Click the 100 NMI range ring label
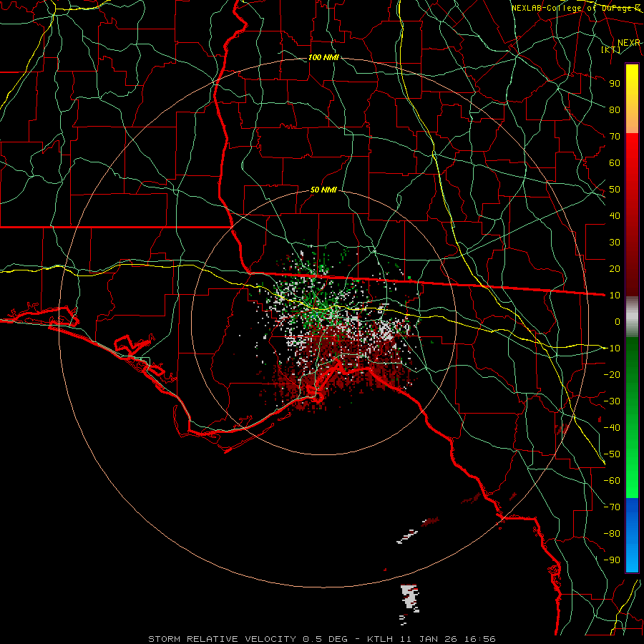 323,57
